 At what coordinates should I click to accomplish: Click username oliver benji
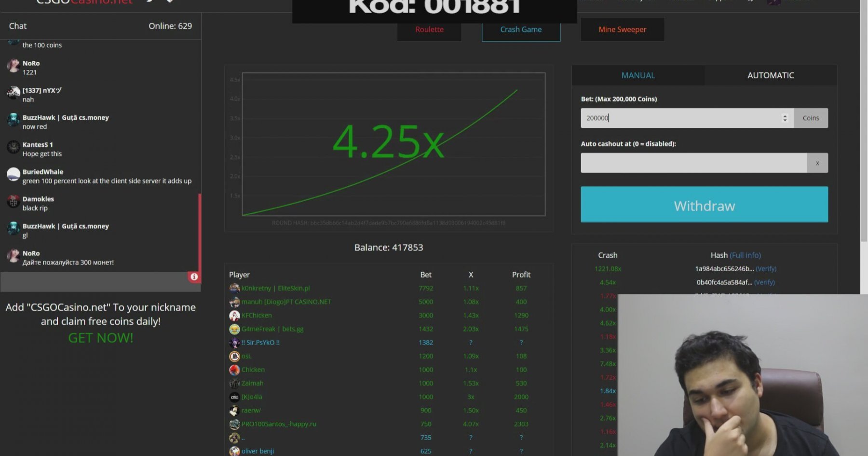pos(258,451)
